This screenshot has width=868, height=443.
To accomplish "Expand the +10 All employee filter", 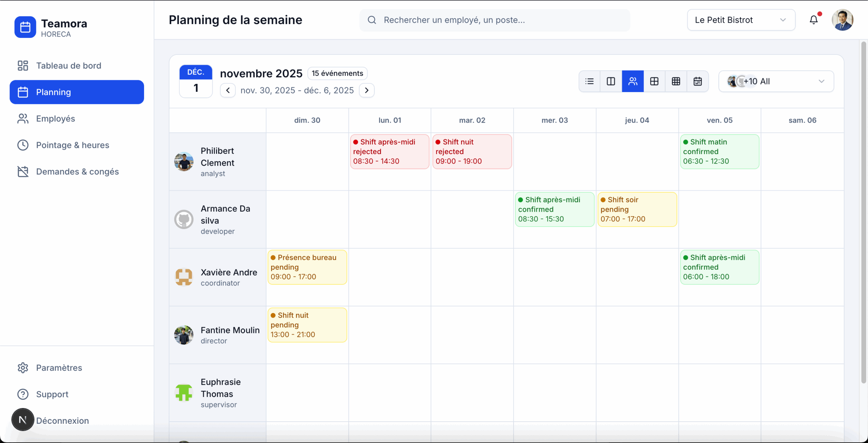I will 776,81.
